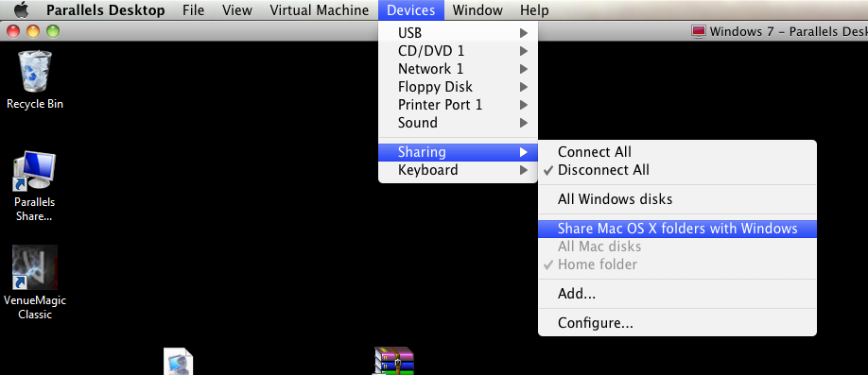Viewport: 868px width, 375px height.
Task: Open the Apple menu
Action: coord(21,9)
